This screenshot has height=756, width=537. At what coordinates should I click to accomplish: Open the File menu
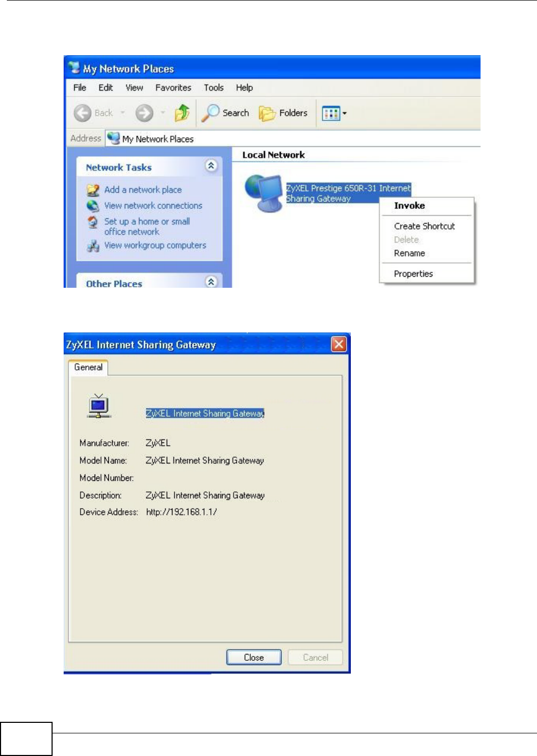80,88
